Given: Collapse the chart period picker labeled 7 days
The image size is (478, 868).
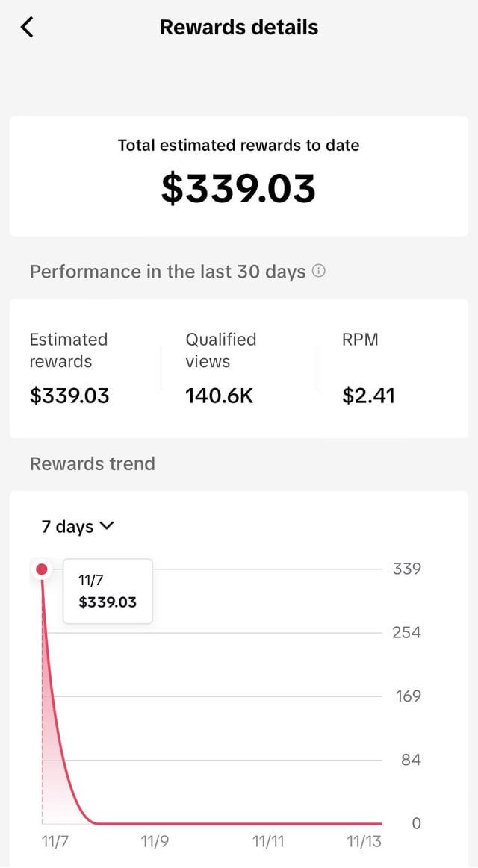Looking at the screenshot, I should (x=78, y=526).
